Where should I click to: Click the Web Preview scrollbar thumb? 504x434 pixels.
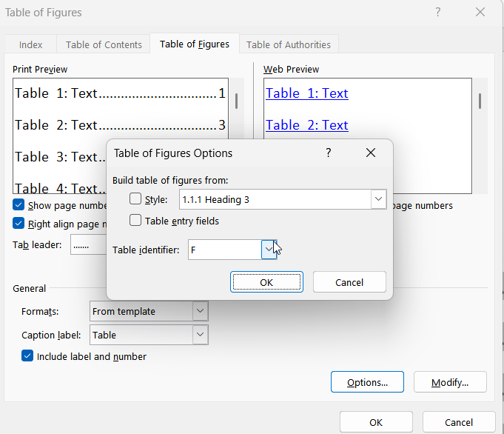click(480, 101)
